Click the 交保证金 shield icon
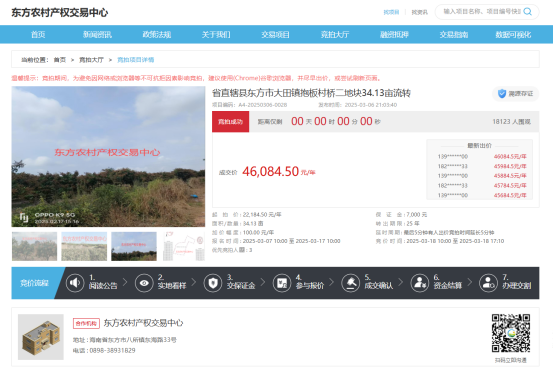The width and height of the screenshot is (554, 368). (213, 283)
